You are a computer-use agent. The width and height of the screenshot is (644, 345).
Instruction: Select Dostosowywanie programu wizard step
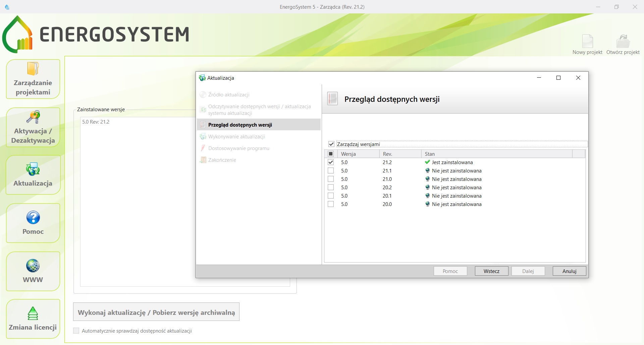[x=259, y=148]
